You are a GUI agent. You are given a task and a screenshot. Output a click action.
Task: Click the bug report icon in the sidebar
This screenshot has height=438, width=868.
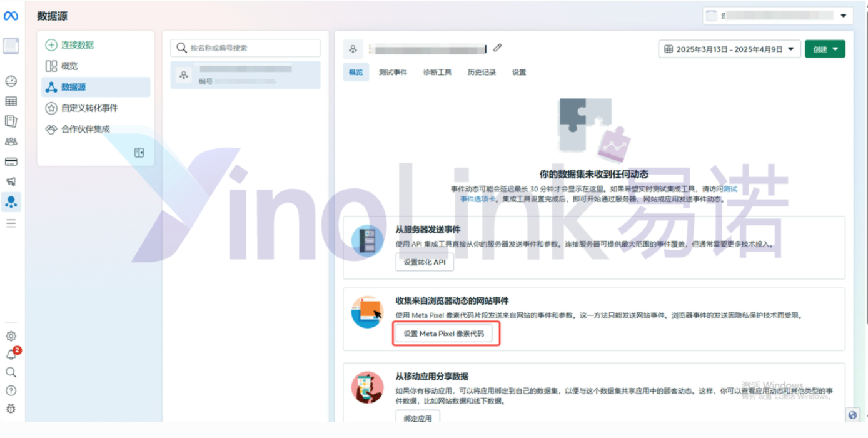click(11, 409)
